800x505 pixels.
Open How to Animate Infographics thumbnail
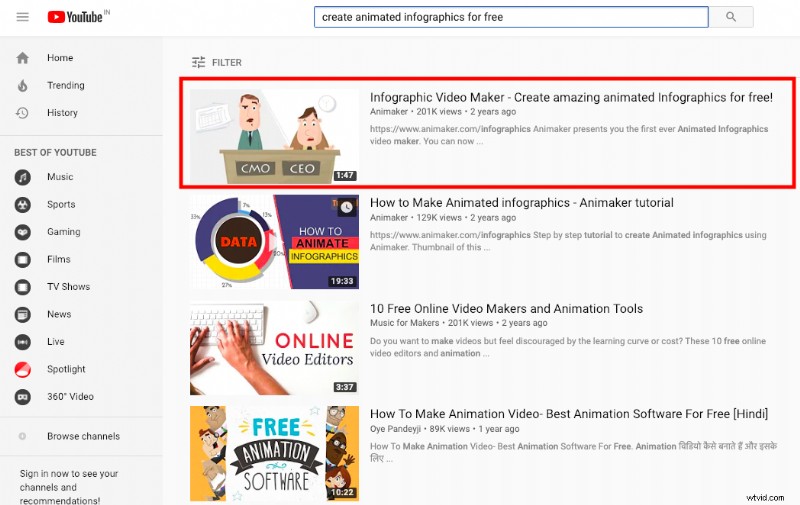coord(274,242)
